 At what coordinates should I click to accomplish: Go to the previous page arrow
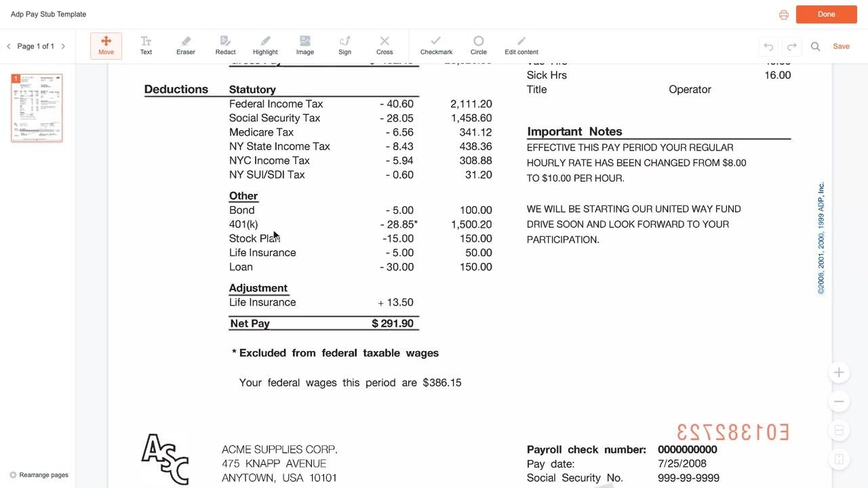(x=9, y=47)
